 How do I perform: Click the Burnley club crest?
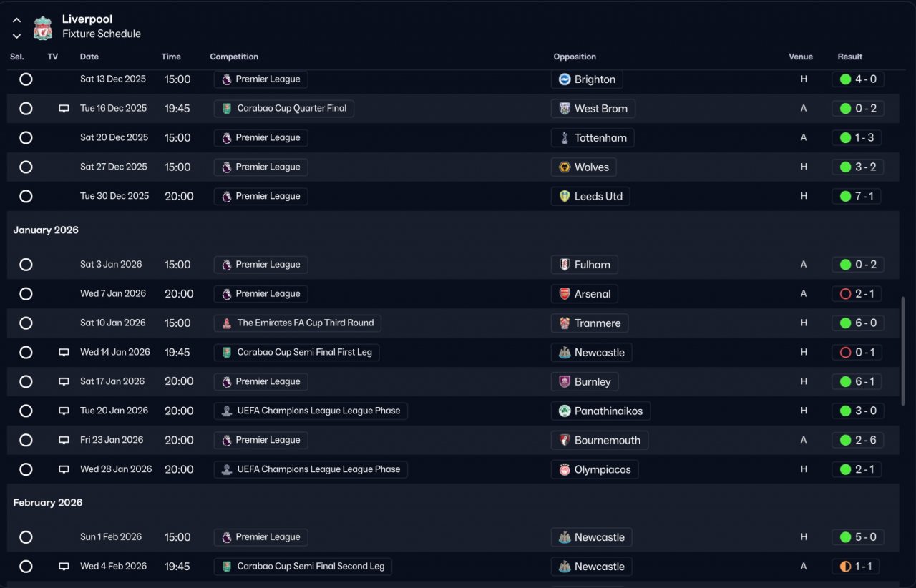pos(565,382)
